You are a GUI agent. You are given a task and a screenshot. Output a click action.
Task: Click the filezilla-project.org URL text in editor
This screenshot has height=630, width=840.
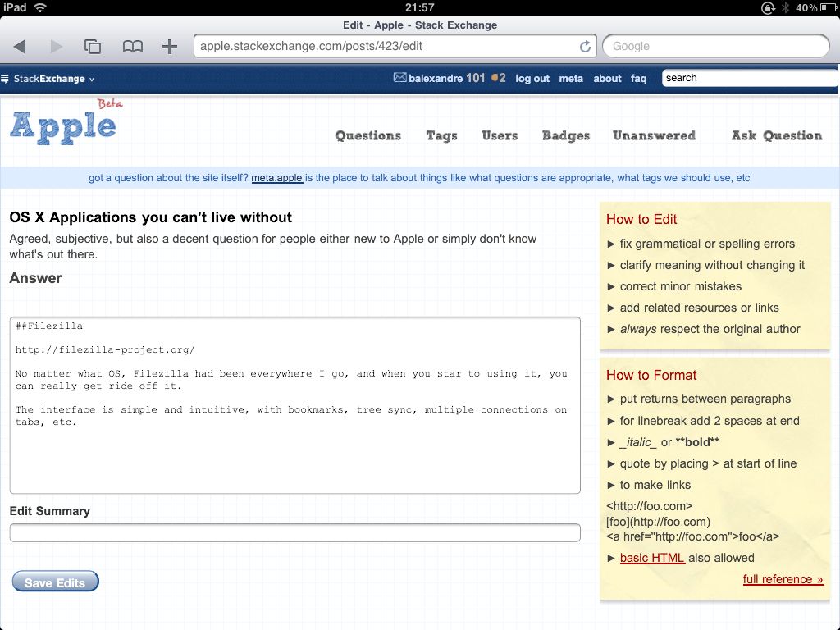click(x=105, y=349)
